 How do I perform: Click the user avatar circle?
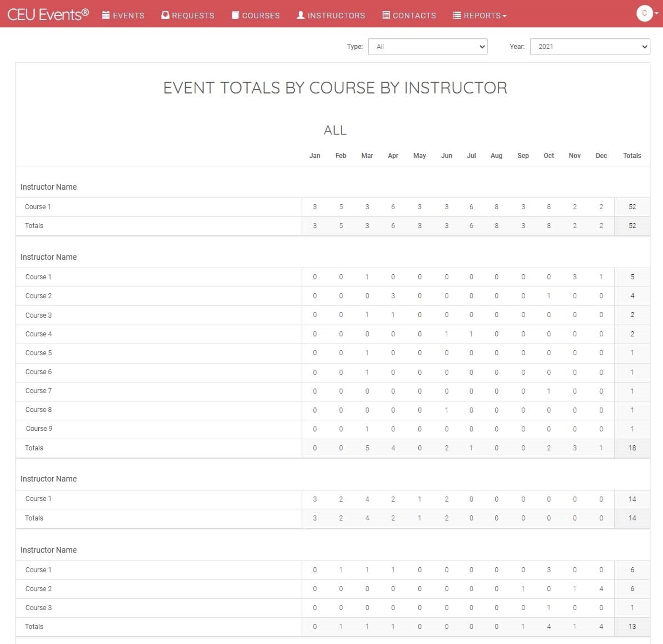pyautogui.click(x=644, y=14)
